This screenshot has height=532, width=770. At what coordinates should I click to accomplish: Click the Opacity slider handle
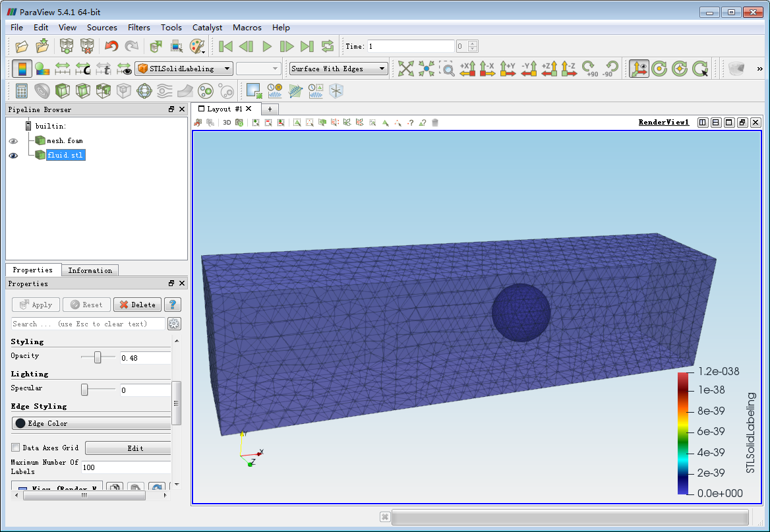97,357
